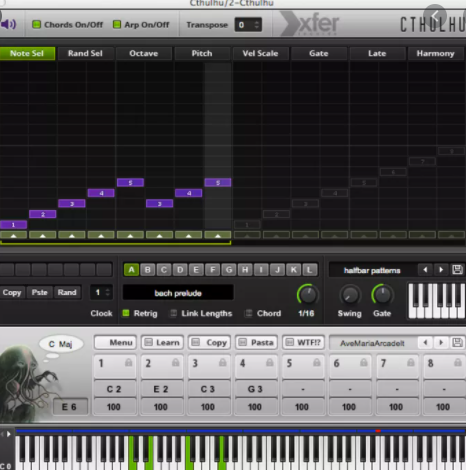This screenshot has height=470, width=466.
Task: Select arp pattern slot L
Action: click(x=310, y=270)
